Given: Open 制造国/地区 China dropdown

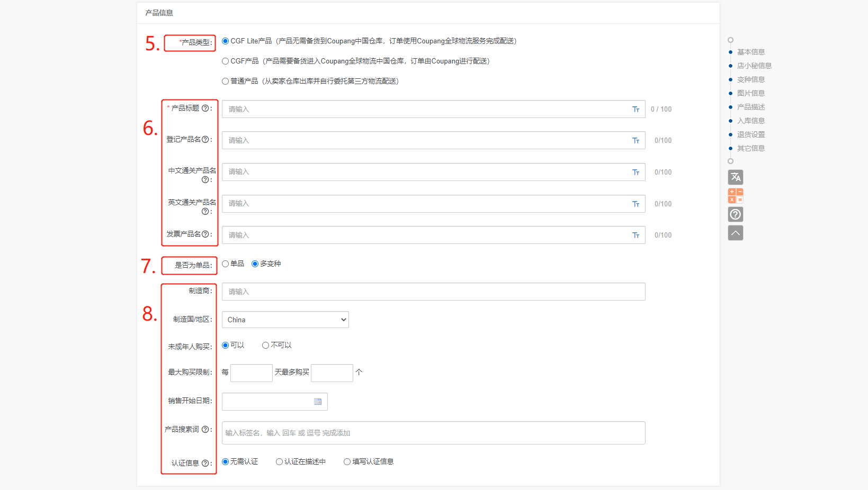Looking at the screenshot, I should tap(285, 320).
